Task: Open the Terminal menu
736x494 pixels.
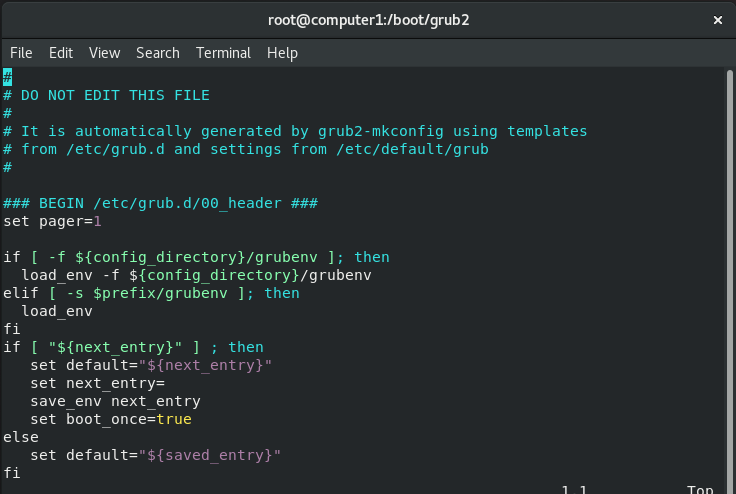Action: [223, 53]
